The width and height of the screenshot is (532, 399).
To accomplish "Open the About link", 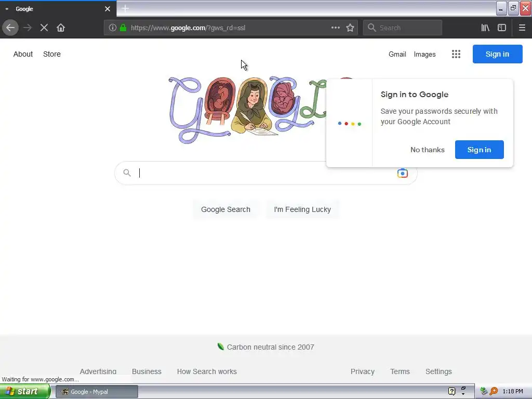I will pyautogui.click(x=23, y=54).
